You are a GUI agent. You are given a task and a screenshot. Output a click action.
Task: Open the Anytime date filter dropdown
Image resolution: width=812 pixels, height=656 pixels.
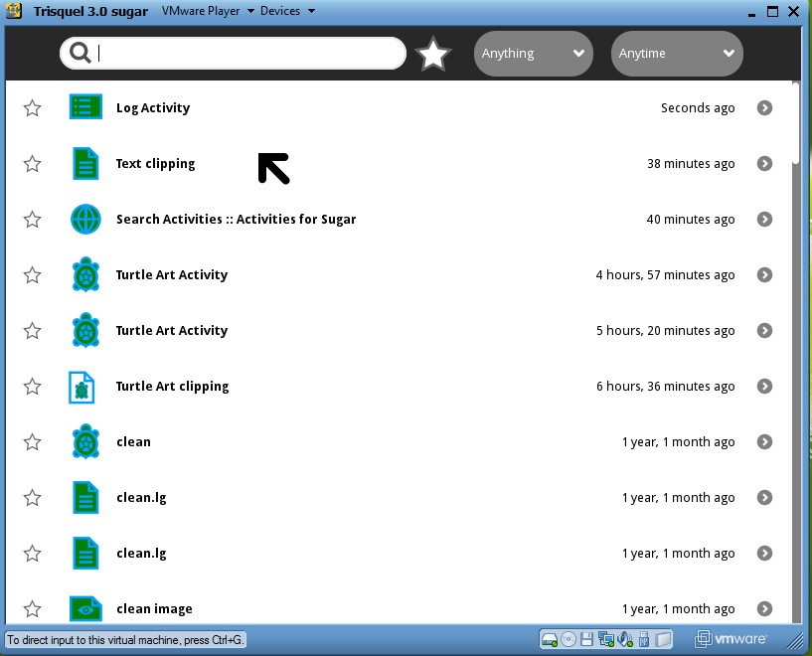676,54
